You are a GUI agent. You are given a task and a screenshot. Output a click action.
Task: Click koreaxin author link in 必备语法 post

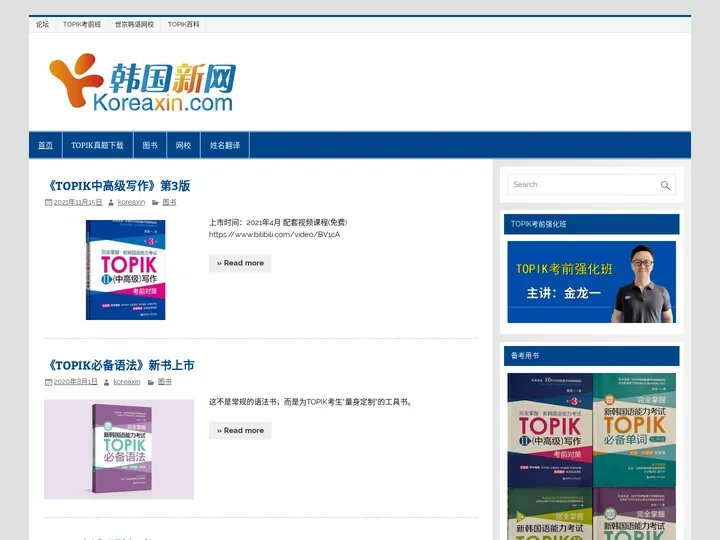pos(127,382)
